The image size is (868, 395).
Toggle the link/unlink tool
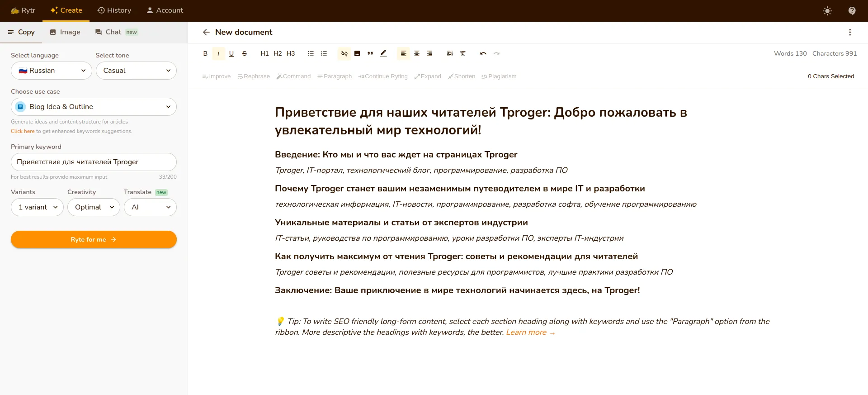344,53
